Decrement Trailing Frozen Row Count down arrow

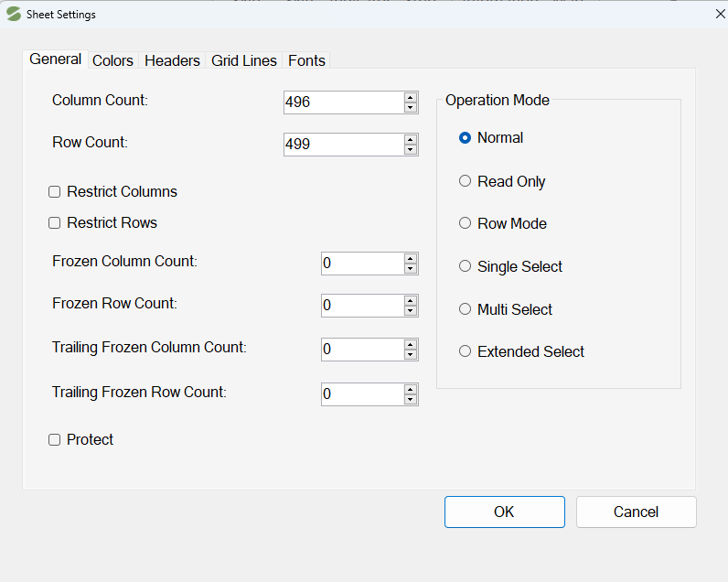coord(411,400)
